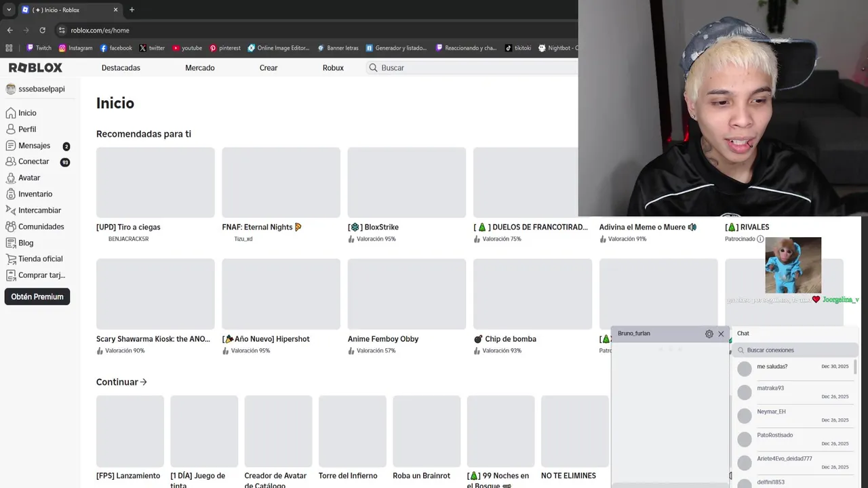Viewport: 868px width, 488px height.
Task: Open DUELOS DE FRANCOTIRADORES game card
Action: point(532,195)
